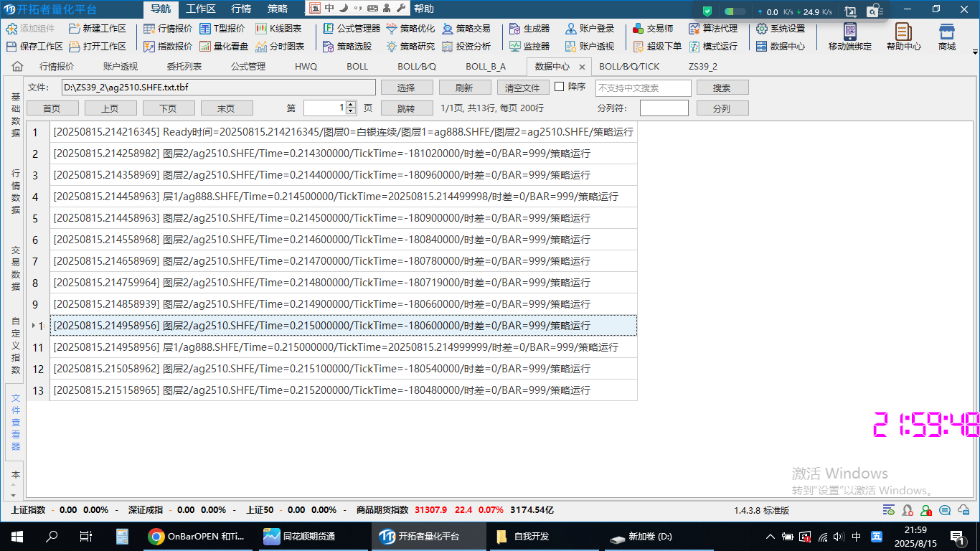Image resolution: width=980 pixels, height=551 pixels.
Task: Toggle the 降序 checkbox
Action: [560, 87]
